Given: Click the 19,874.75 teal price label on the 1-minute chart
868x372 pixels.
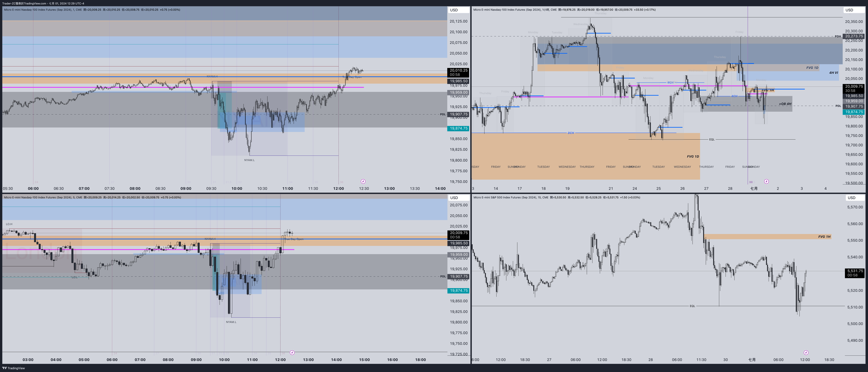Looking at the screenshot, I should 458,128.
